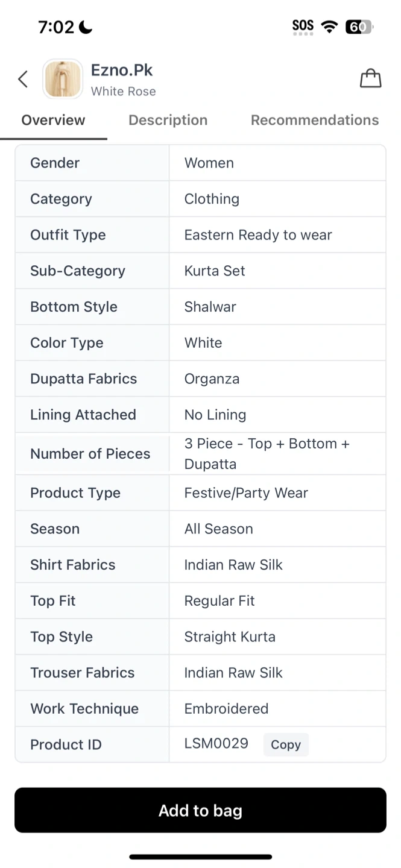Tap the LSM0029 product ID text
Image resolution: width=401 pixels, height=868 pixels.
point(216,744)
